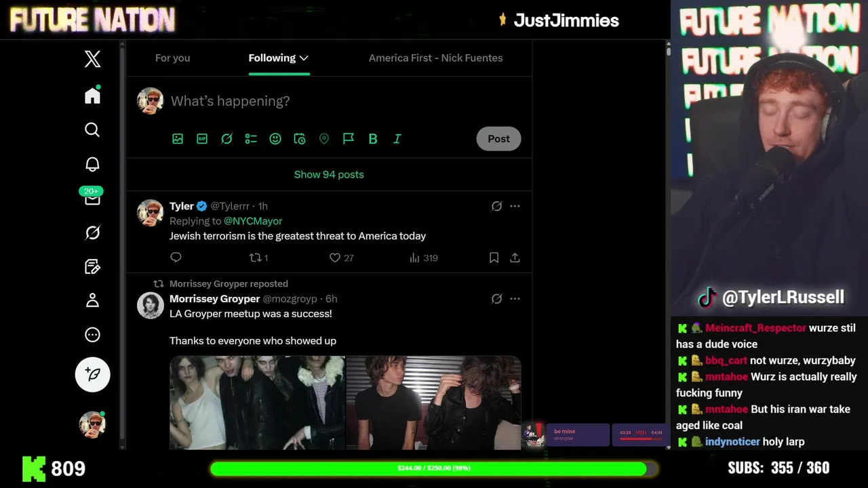This screenshot has height=488, width=868.
Task: Open emoji picker in composer
Action: [x=275, y=138]
